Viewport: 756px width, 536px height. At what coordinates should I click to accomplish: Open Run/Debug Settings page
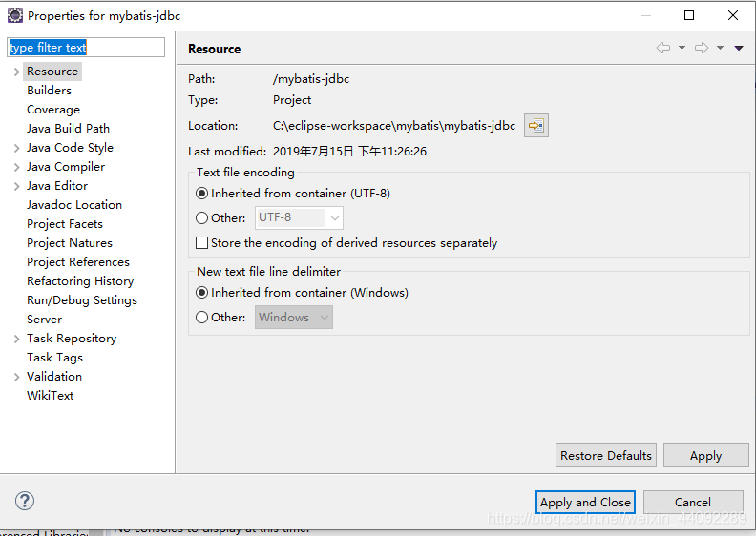(x=82, y=300)
